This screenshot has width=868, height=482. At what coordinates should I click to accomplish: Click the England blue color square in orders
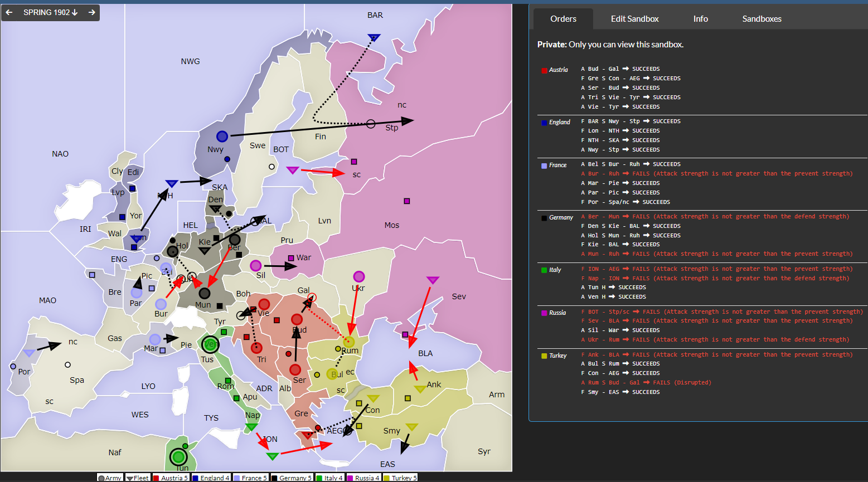click(x=544, y=123)
